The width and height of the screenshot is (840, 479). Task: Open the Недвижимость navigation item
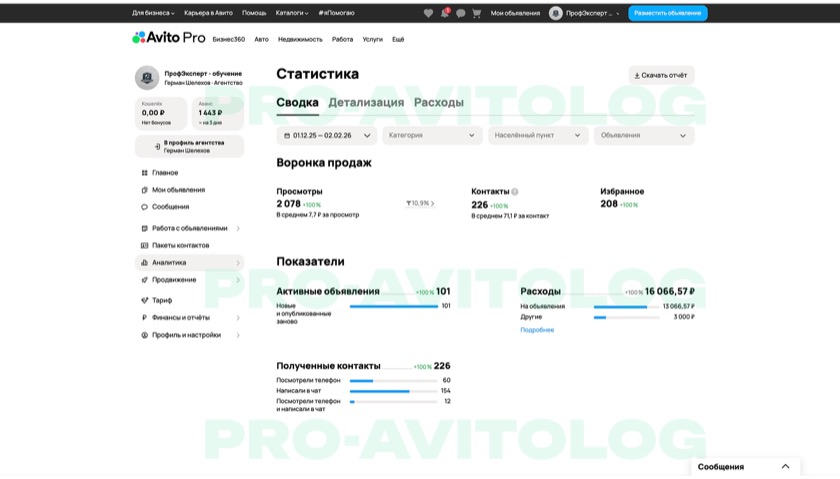pos(300,39)
